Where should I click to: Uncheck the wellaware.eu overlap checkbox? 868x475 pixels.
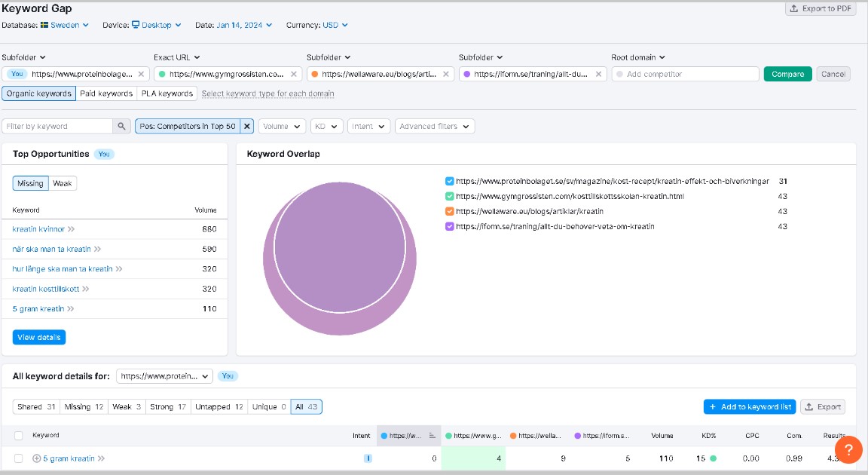(450, 211)
